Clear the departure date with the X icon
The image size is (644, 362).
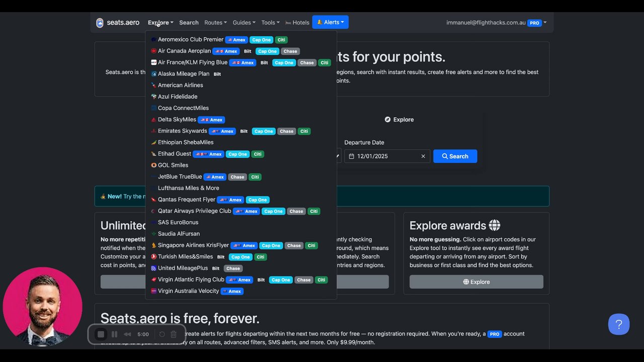pos(423,156)
